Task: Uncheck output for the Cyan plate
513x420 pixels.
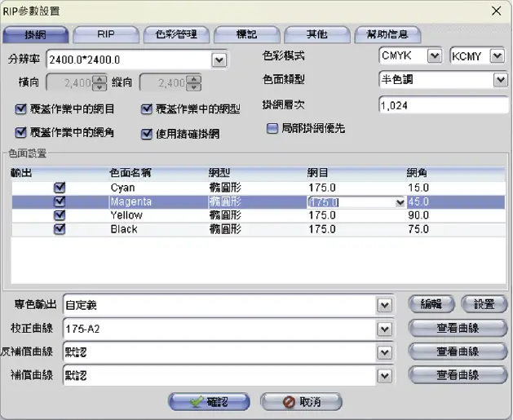Action: [x=59, y=188]
